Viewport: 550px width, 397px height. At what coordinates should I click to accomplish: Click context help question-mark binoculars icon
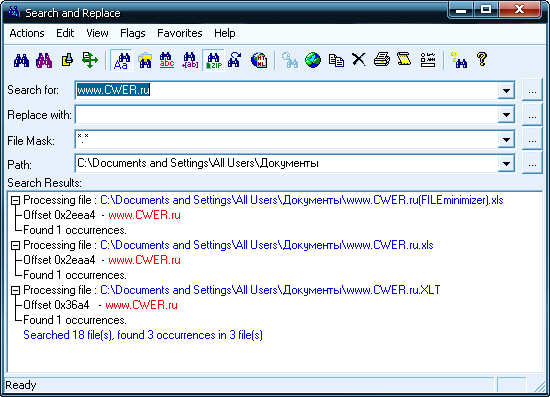pos(459,60)
